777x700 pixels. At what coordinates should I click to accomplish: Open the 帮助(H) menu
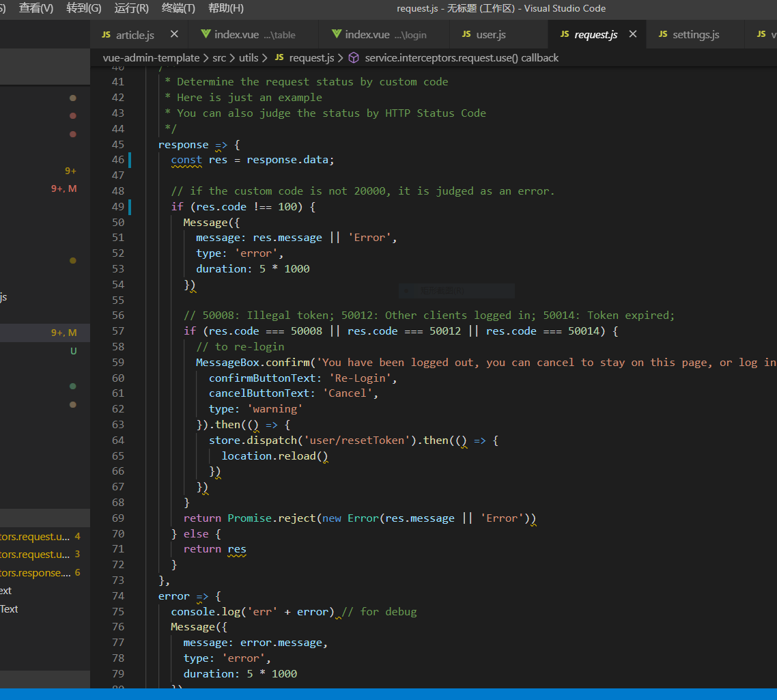[226, 8]
